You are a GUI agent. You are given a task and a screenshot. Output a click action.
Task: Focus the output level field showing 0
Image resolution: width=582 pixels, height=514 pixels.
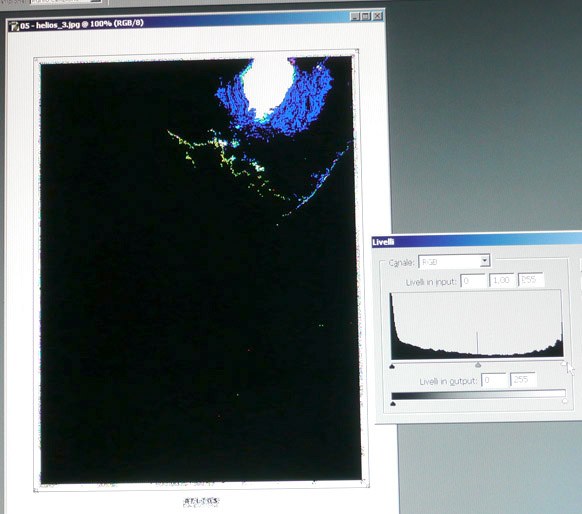coord(494,380)
